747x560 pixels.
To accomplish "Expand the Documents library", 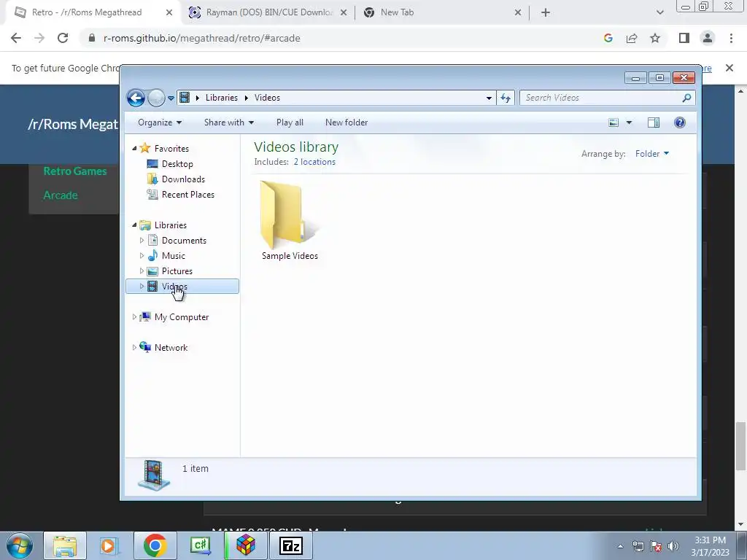I will pyautogui.click(x=142, y=241).
